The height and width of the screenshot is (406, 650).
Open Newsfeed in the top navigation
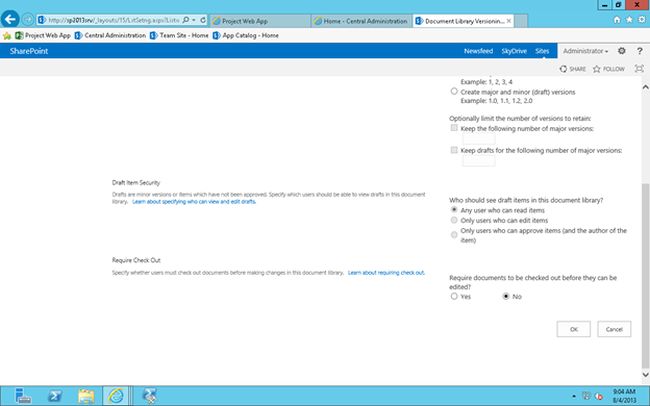(478, 51)
